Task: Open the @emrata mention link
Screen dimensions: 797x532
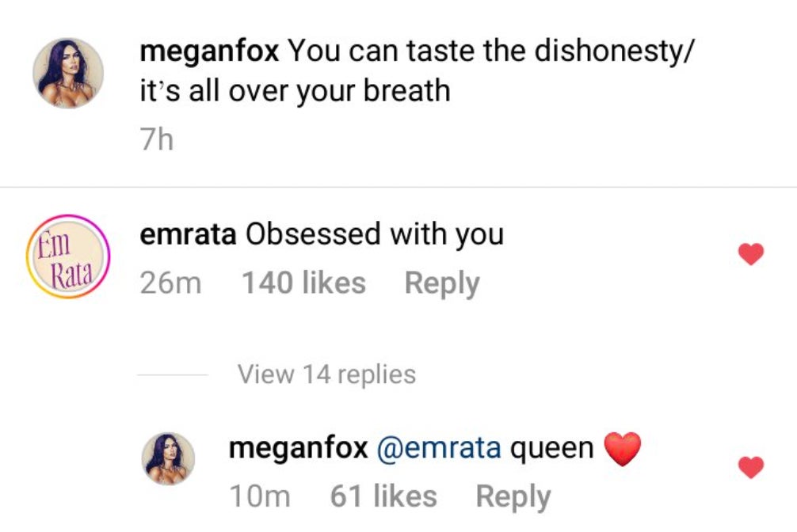Action: 439,448
